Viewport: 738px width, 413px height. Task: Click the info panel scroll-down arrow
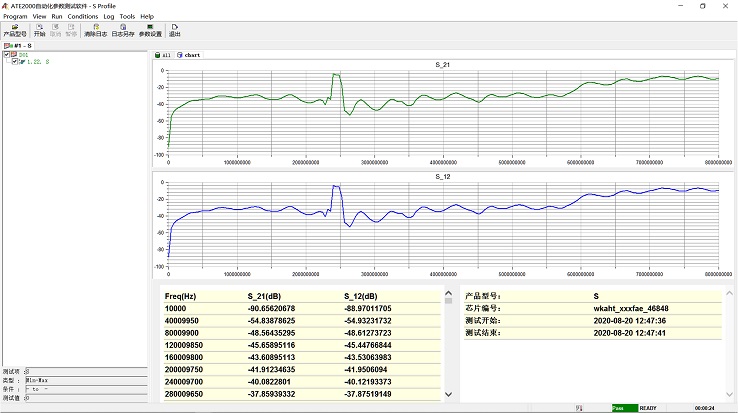click(729, 395)
